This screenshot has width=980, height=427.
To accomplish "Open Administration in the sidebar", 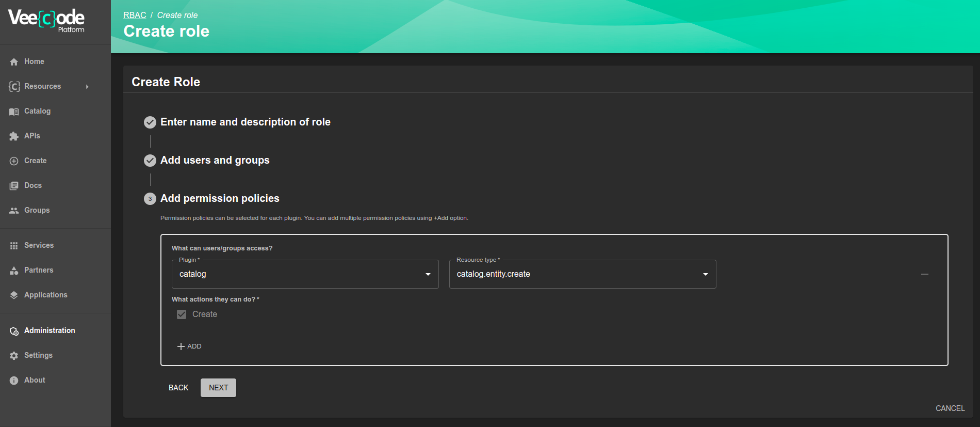I will (50, 330).
